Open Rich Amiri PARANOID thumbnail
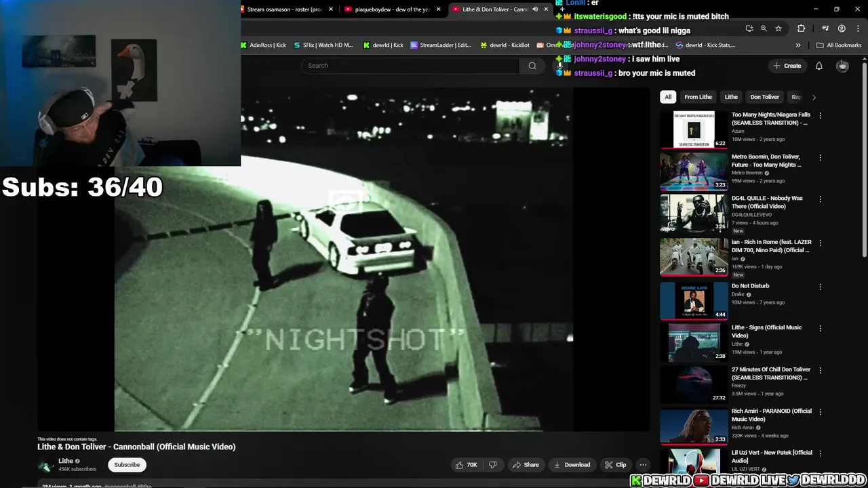Viewport: 868px width, 488px height. [x=694, y=426]
